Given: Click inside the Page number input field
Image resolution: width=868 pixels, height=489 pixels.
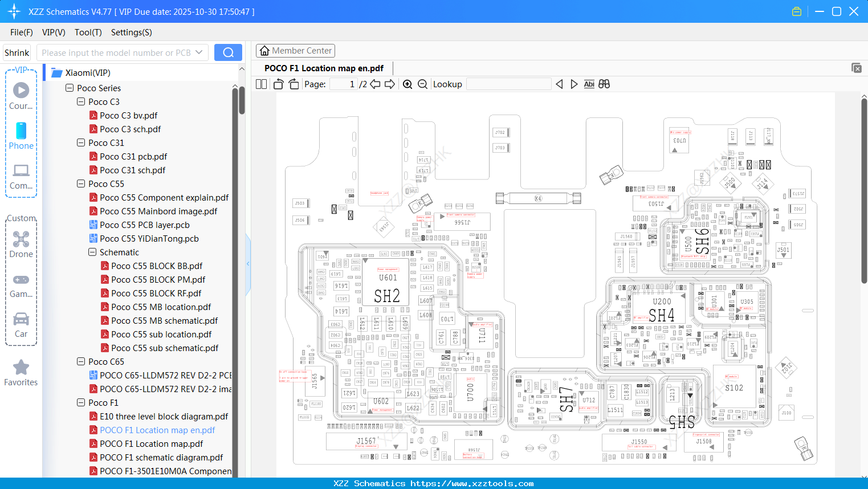Looking at the screenshot, I should [346, 84].
